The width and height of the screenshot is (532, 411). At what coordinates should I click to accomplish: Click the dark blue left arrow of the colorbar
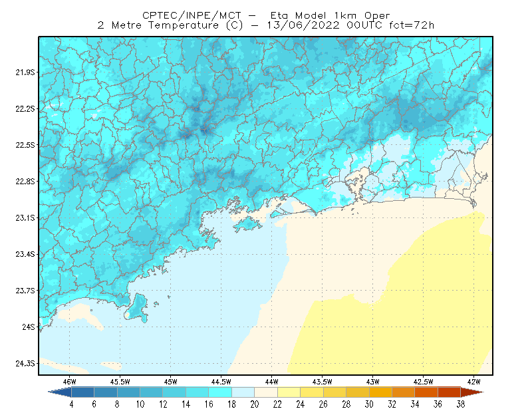coord(61,392)
